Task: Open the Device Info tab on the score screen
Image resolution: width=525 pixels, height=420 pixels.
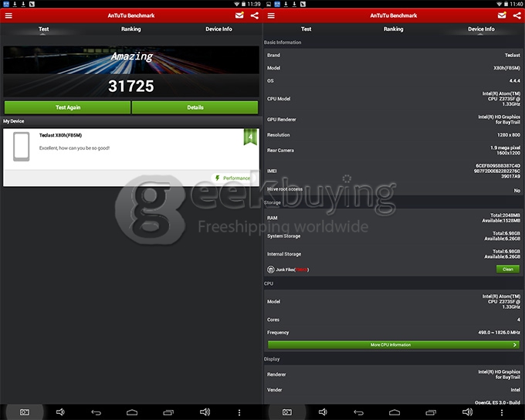Action: [x=218, y=29]
